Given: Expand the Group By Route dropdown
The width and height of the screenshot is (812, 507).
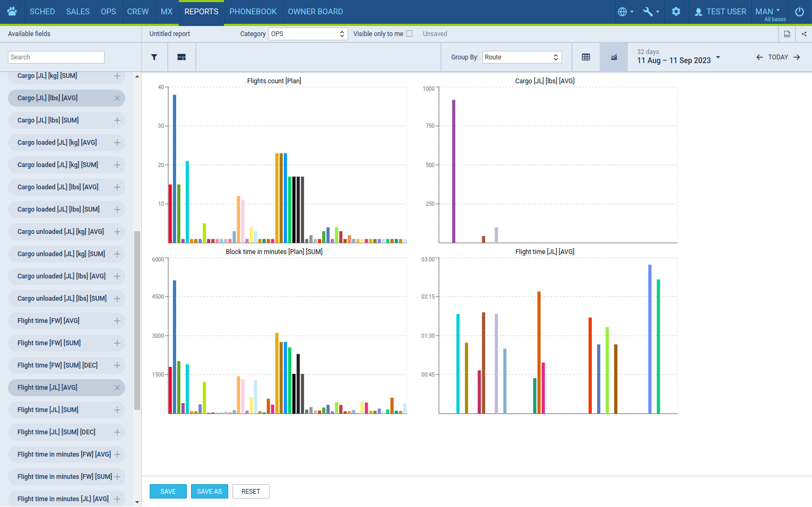Looking at the screenshot, I should (522, 57).
